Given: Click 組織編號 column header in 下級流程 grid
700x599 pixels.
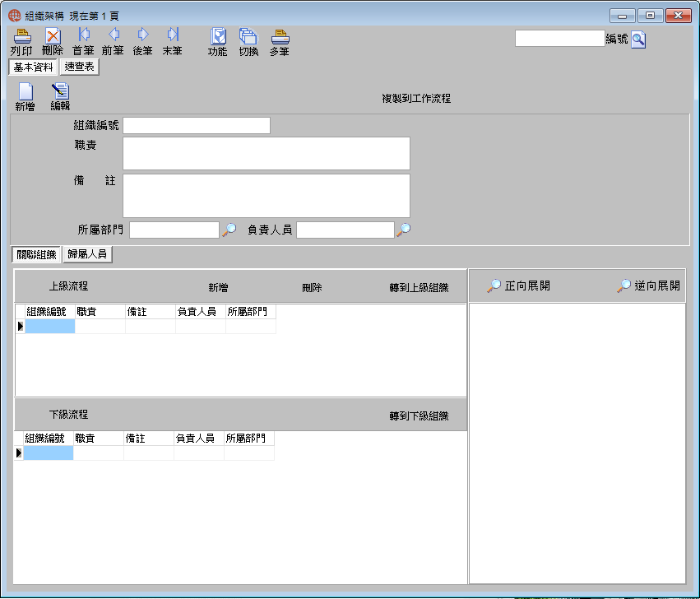Looking at the screenshot, I should (x=48, y=439).
